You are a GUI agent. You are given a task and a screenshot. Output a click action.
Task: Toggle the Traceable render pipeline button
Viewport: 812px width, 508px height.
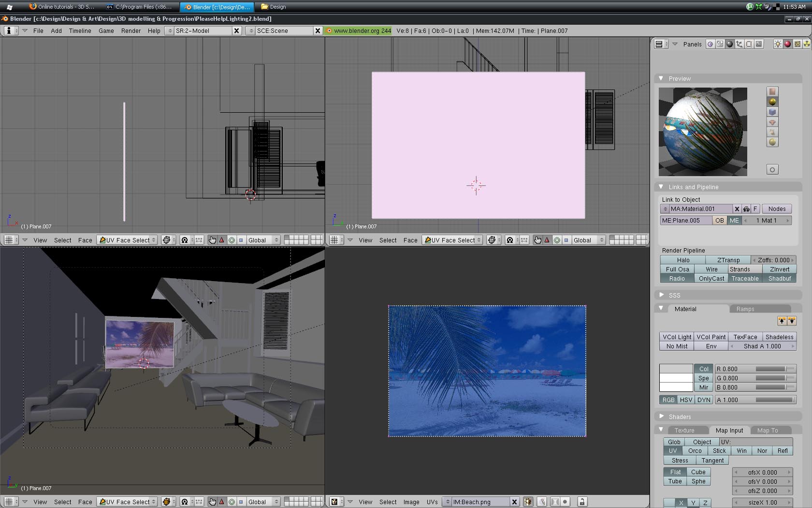click(745, 279)
